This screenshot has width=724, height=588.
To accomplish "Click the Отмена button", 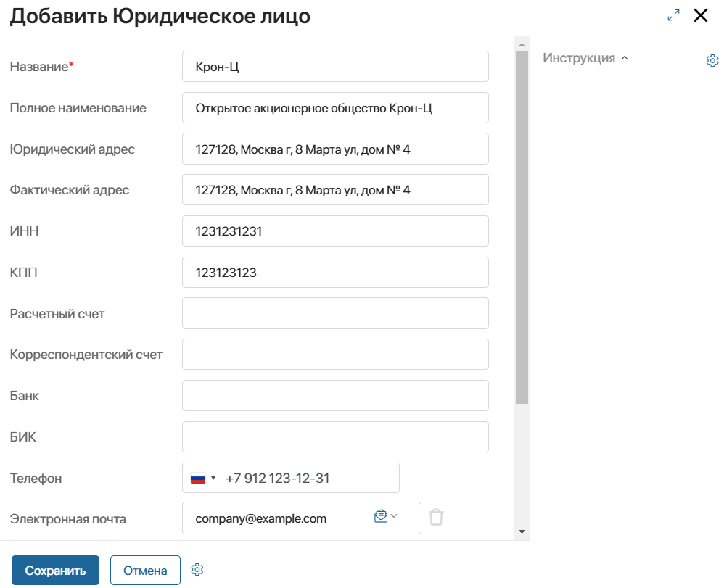I will (145, 570).
